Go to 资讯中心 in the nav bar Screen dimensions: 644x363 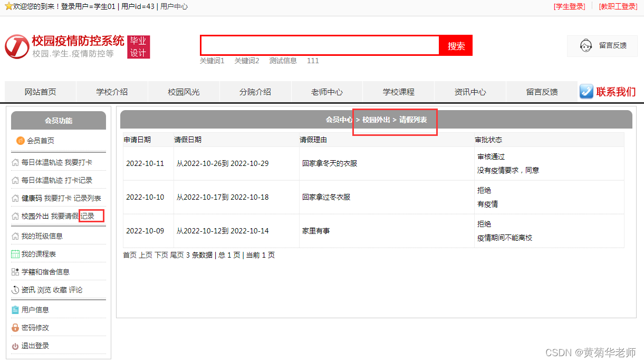click(x=470, y=92)
